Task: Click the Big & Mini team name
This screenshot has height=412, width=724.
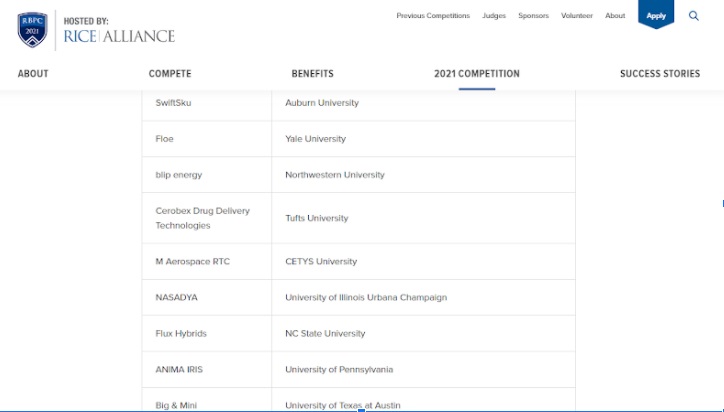Action: pyautogui.click(x=176, y=405)
